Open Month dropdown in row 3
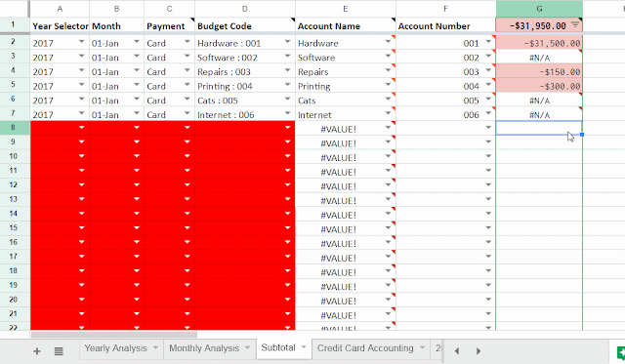This screenshot has height=364, width=625. pos(137,56)
